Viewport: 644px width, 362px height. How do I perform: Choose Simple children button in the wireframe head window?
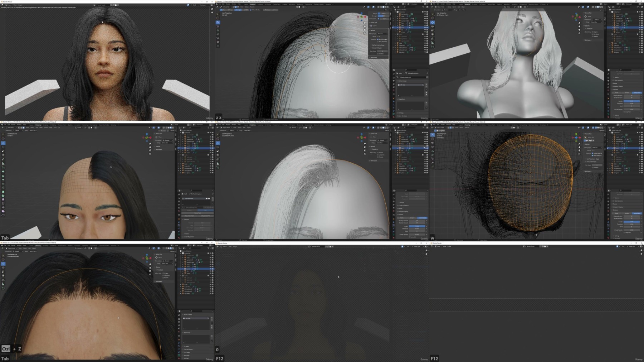(x=627, y=213)
